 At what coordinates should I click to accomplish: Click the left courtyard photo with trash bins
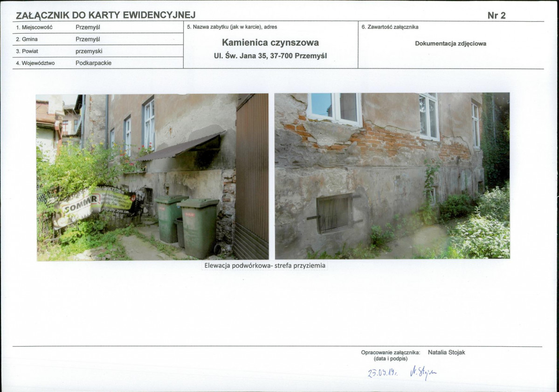click(x=152, y=177)
